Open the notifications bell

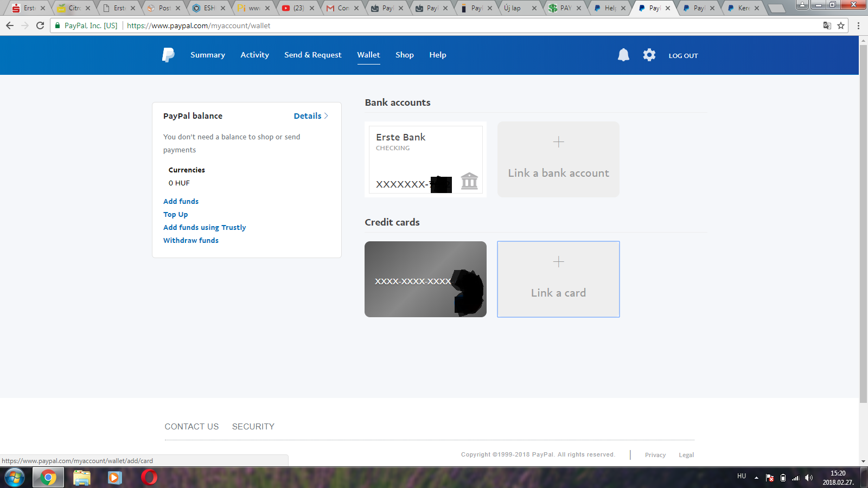623,55
